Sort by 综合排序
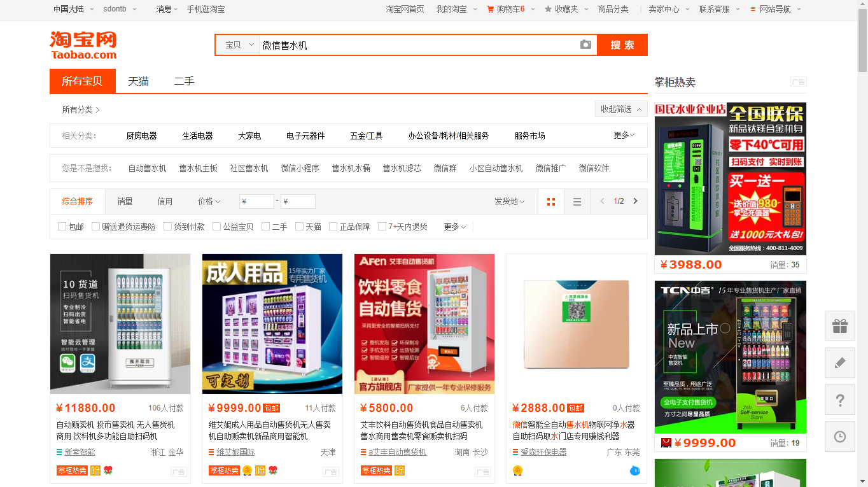 pyautogui.click(x=77, y=201)
